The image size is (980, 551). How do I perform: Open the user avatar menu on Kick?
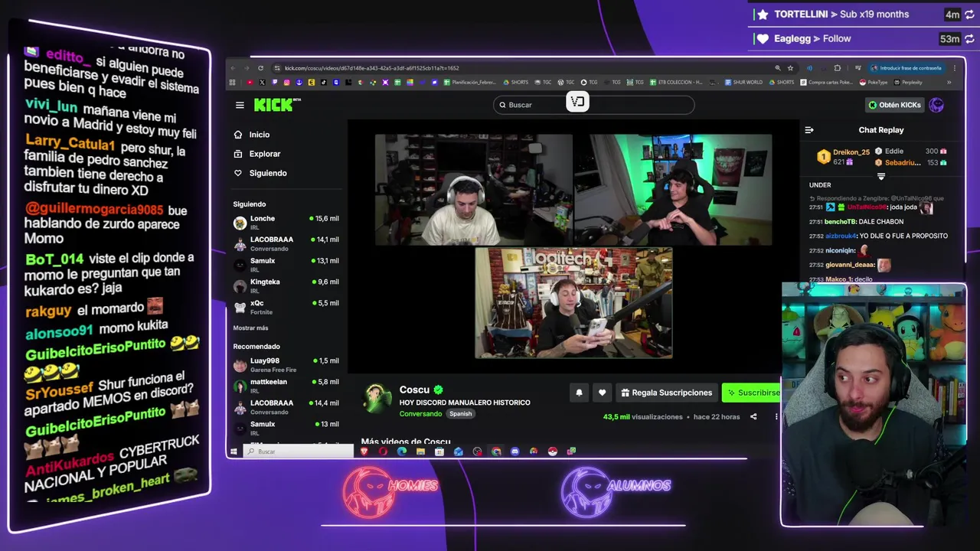[936, 105]
